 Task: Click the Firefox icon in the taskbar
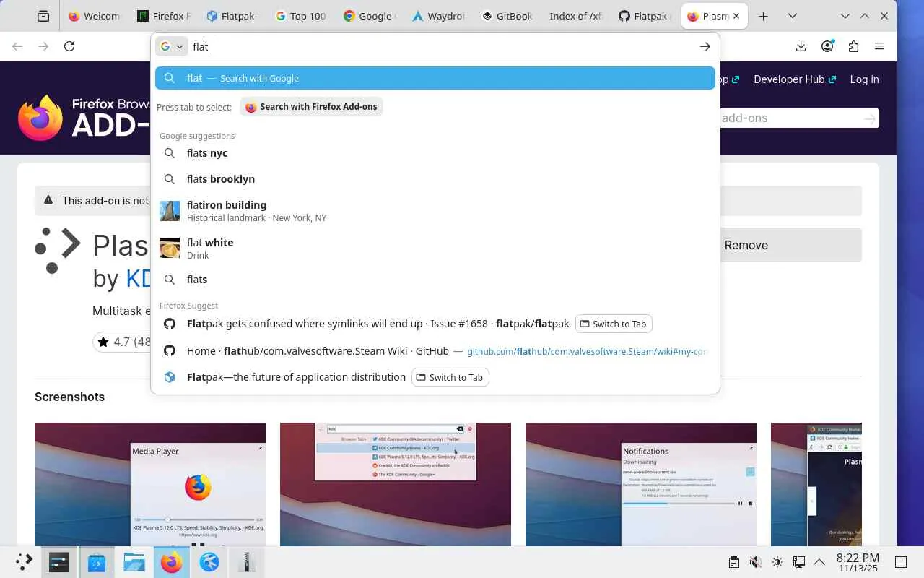(172, 562)
